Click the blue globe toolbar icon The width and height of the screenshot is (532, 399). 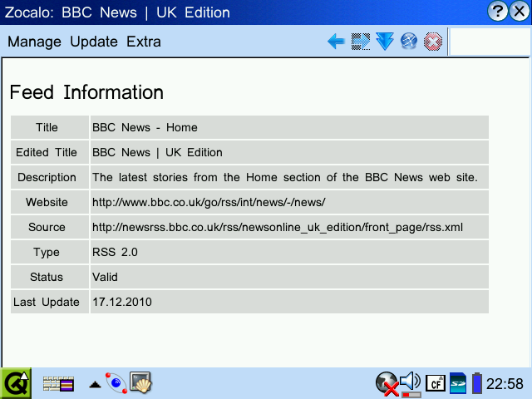click(408, 42)
